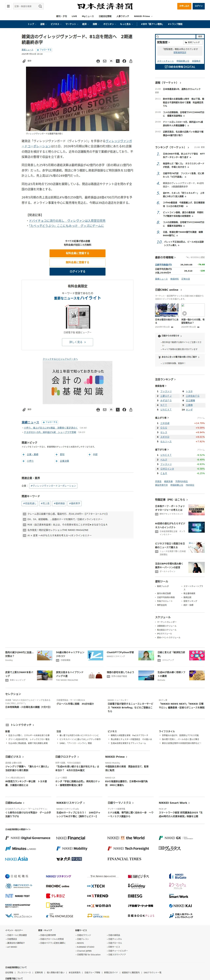Follow the 企業・業績 topic plus icon
Screen dimensions: 210x980
click(23, 454)
